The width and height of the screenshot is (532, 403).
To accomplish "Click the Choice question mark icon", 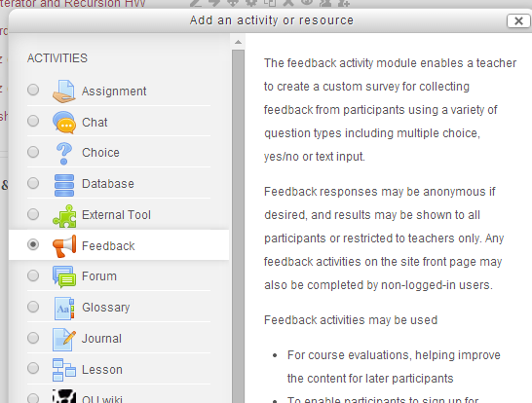I will click(x=63, y=153).
